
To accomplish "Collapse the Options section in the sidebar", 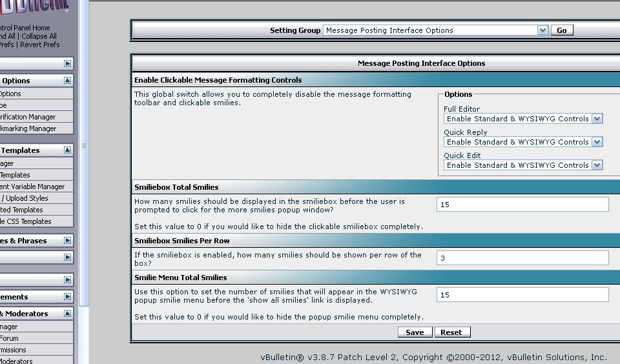I will (x=67, y=81).
